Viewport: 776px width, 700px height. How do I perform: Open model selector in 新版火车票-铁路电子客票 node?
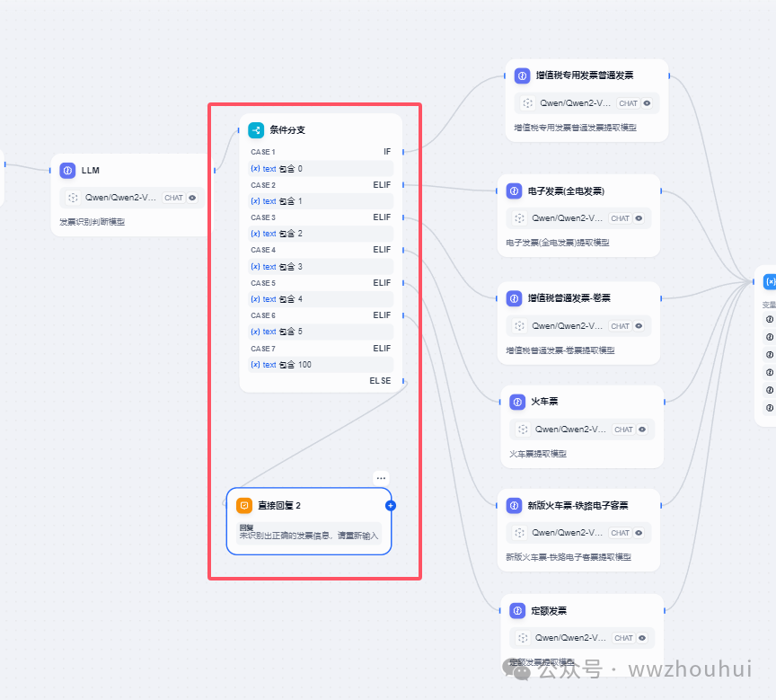[x=566, y=533]
